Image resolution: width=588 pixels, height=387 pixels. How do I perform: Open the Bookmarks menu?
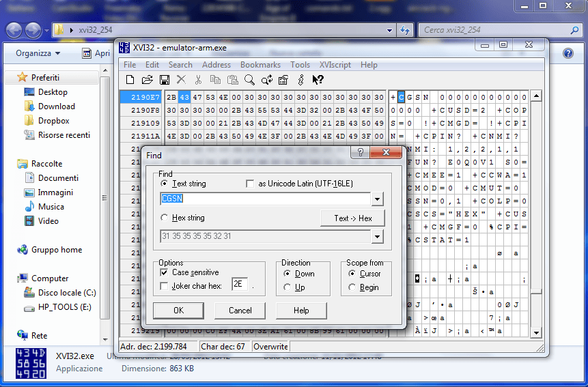(260, 65)
